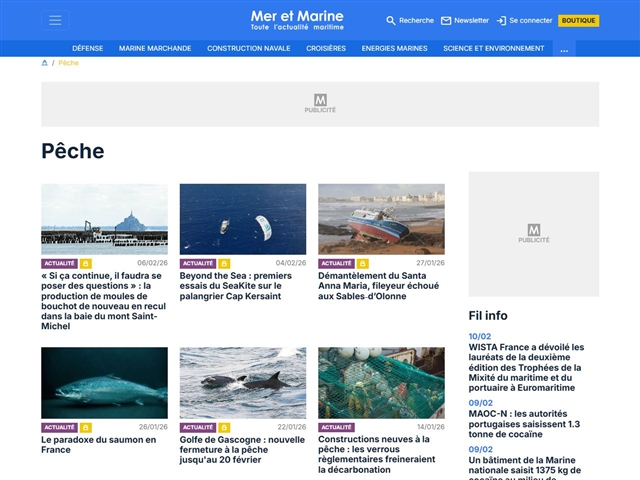Open the Marine Marchande section
This screenshot has height=480, width=640.
(155, 48)
